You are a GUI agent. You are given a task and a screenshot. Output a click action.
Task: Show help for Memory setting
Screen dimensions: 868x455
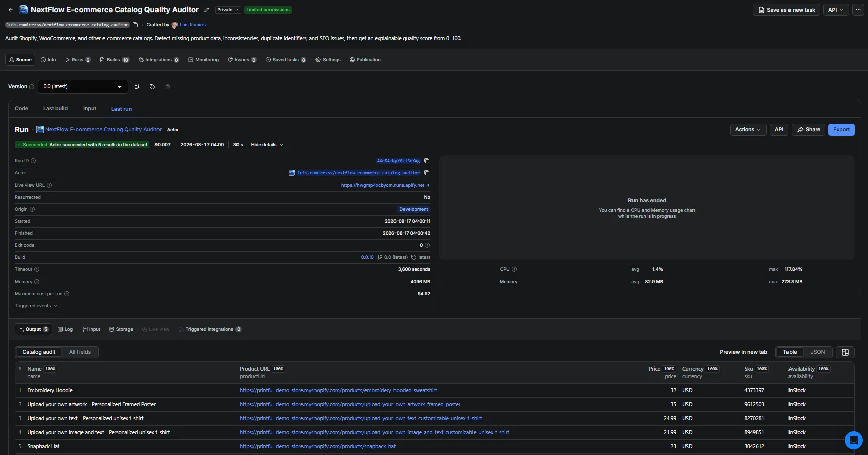[x=37, y=282]
